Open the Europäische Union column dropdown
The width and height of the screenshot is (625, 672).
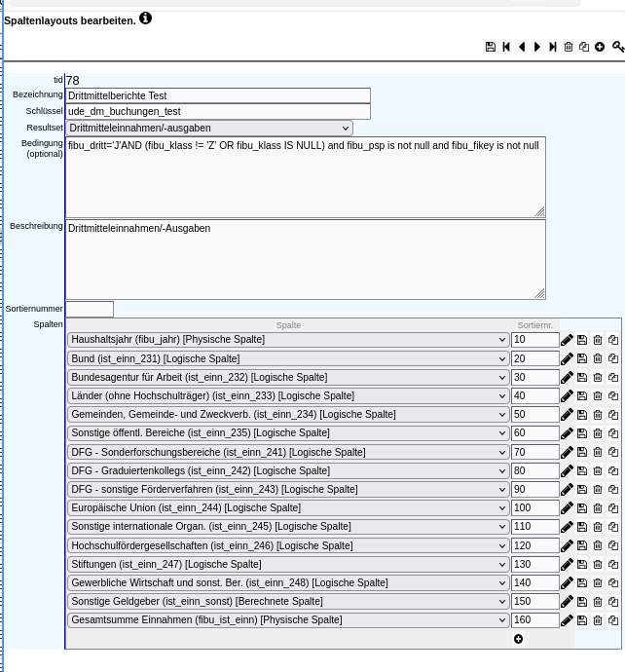click(x=288, y=508)
